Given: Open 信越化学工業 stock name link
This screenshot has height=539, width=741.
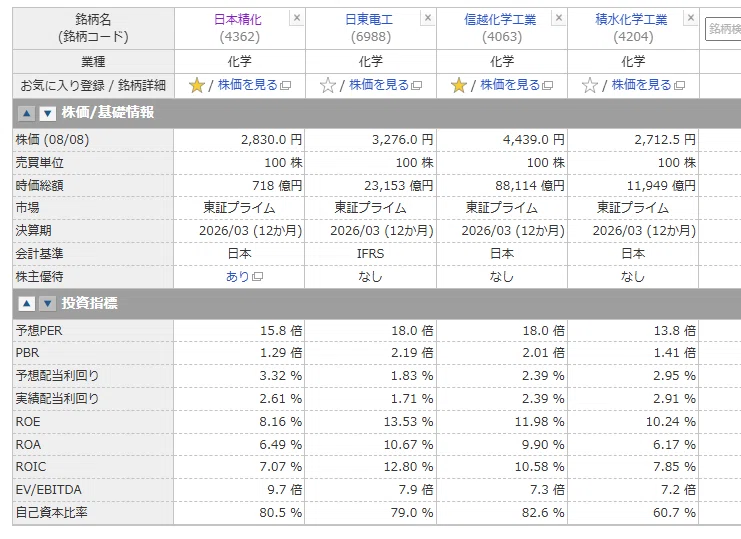Looking at the screenshot, I should tap(500, 19).
